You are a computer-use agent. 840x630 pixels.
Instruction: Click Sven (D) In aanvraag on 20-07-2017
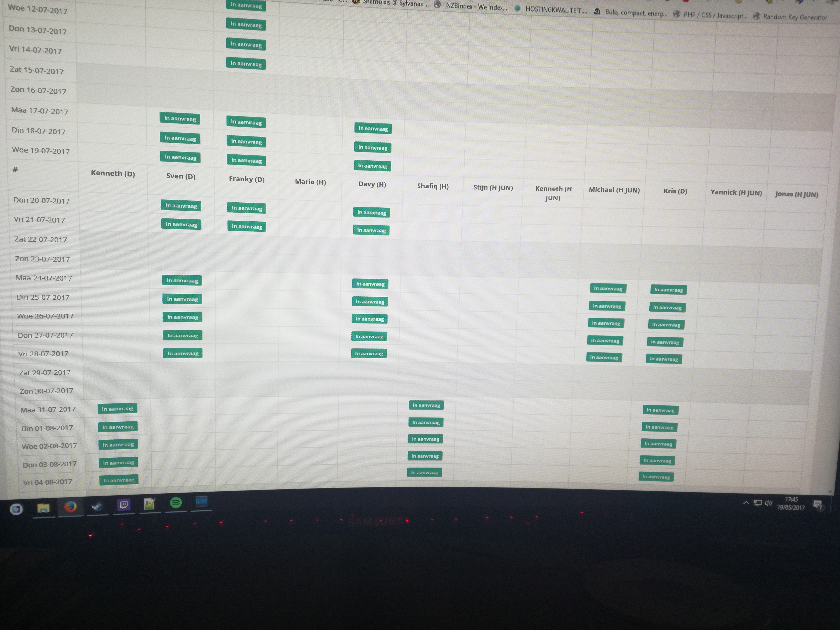(x=181, y=206)
